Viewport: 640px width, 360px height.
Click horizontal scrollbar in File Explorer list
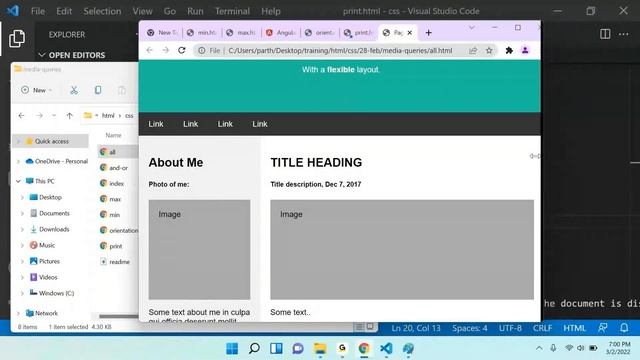pos(118,316)
